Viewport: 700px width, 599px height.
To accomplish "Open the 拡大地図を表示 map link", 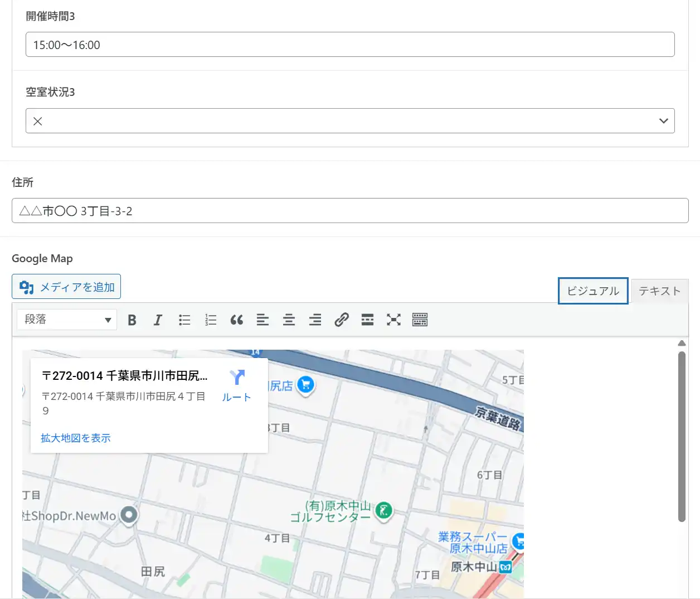I will click(76, 438).
